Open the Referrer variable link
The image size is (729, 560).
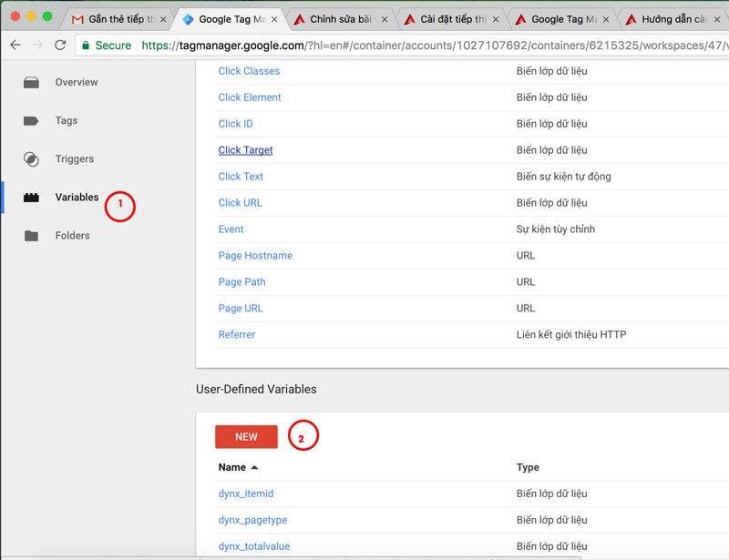coord(237,334)
